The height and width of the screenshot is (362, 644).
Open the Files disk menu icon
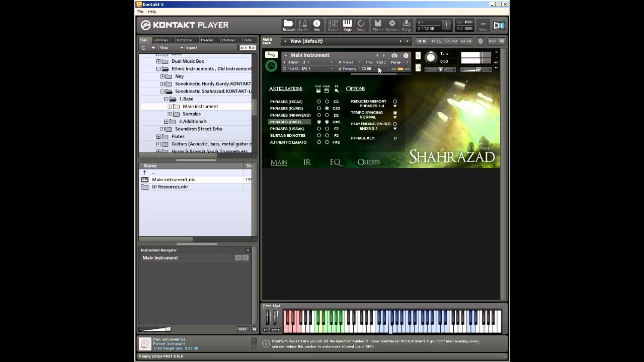click(378, 25)
